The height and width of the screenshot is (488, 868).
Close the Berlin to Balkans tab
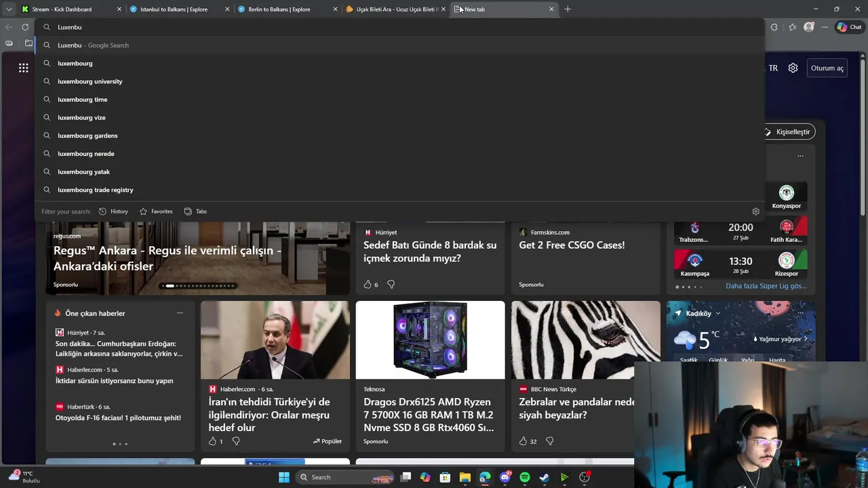click(x=336, y=9)
